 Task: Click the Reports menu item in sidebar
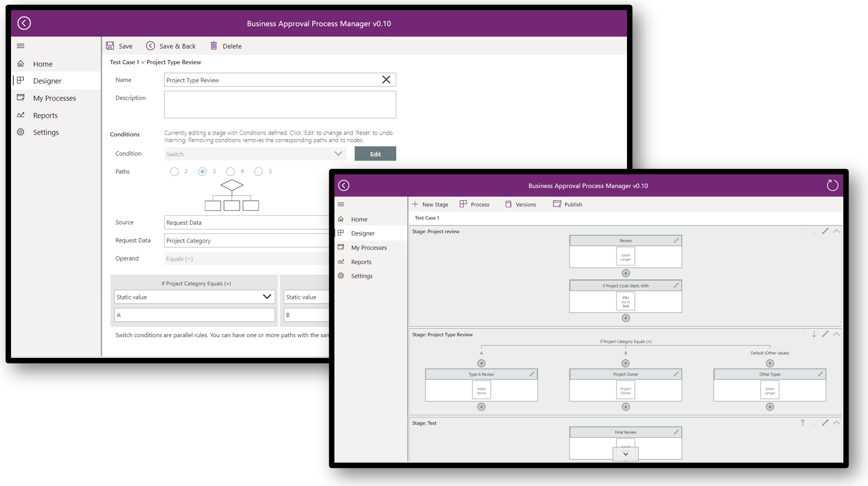pyautogui.click(x=46, y=115)
